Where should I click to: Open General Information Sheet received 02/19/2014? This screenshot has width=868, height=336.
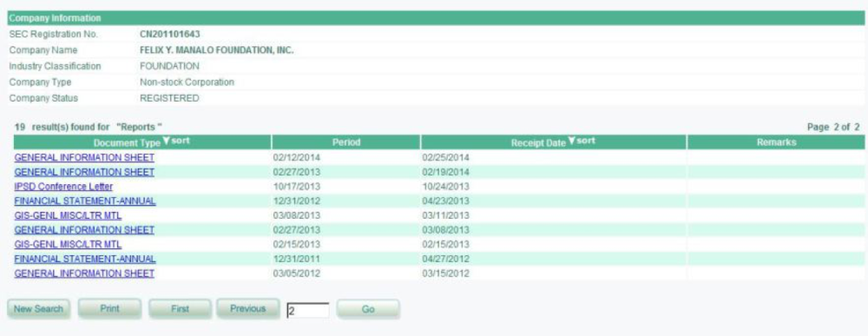coord(84,172)
